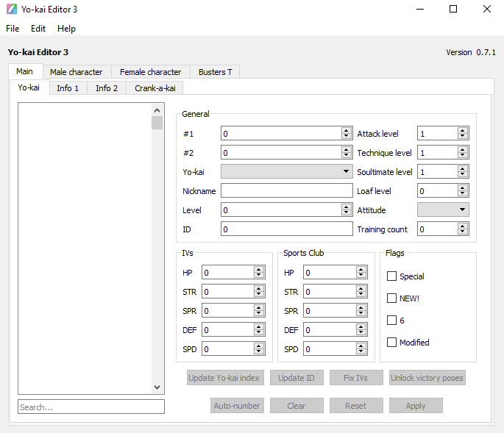The width and height of the screenshot is (504, 433).
Task: Decrease IVs STR with down arrow
Action: click(x=259, y=295)
